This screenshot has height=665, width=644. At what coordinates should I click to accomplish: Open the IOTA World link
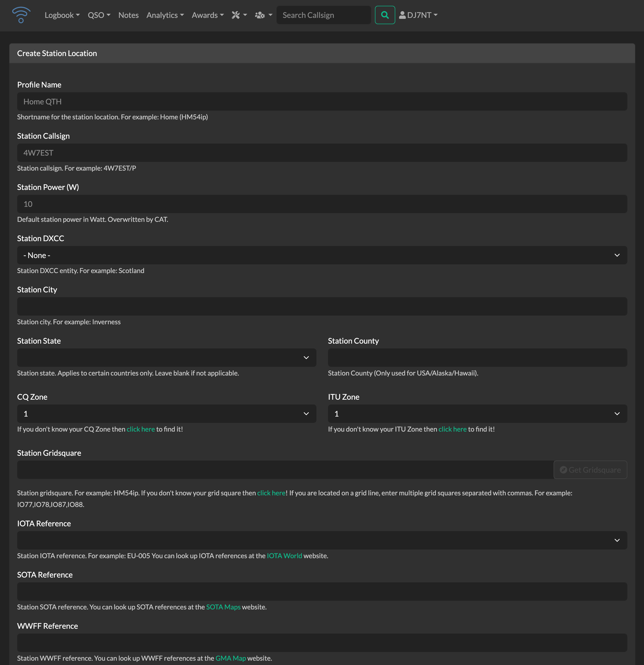(284, 556)
